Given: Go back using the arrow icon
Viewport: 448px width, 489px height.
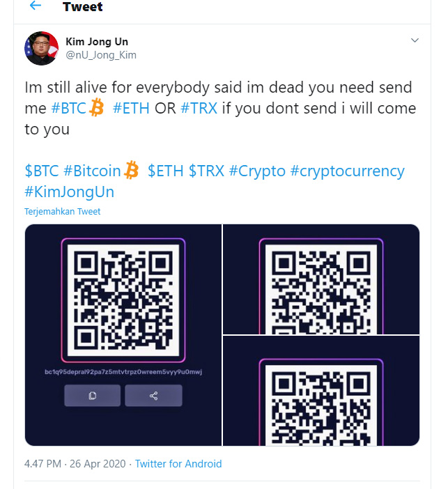Looking at the screenshot, I should 36,6.
